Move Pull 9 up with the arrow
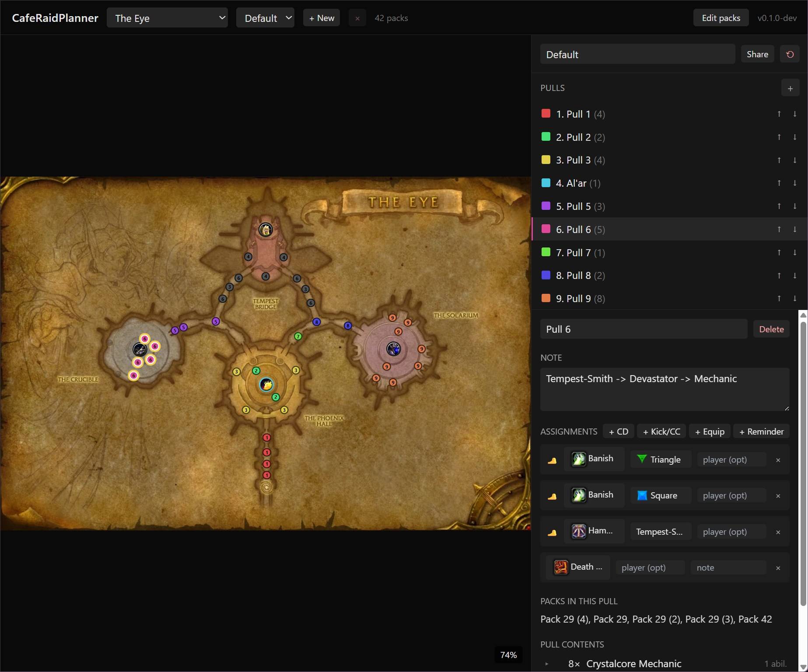The width and height of the screenshot is (808, 672). 779,299
